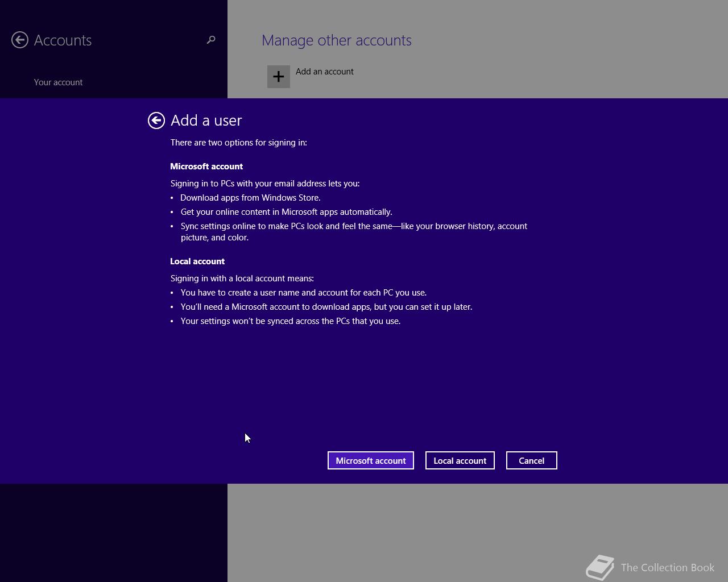Click 'Signing in to PCs with your email' text

tap(265, 184)
